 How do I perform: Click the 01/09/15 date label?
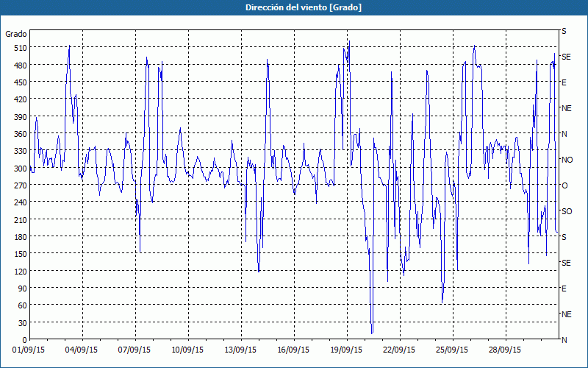(29, 350)
